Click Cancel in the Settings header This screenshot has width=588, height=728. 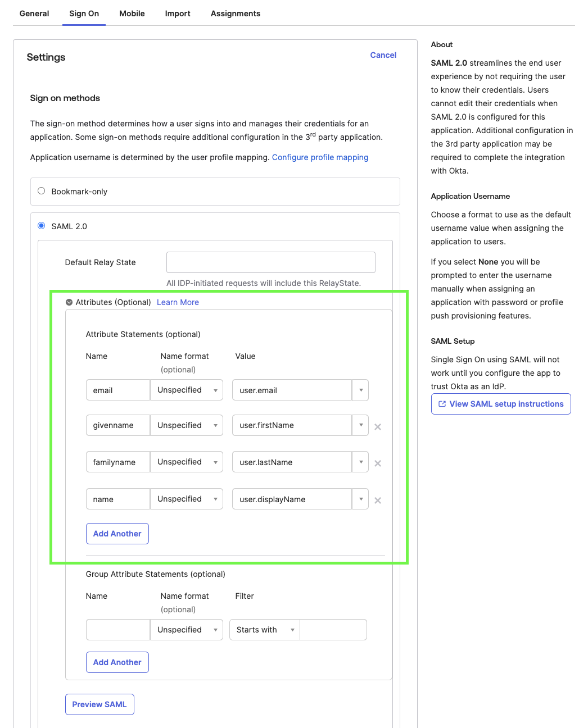[x=383, y=55]
